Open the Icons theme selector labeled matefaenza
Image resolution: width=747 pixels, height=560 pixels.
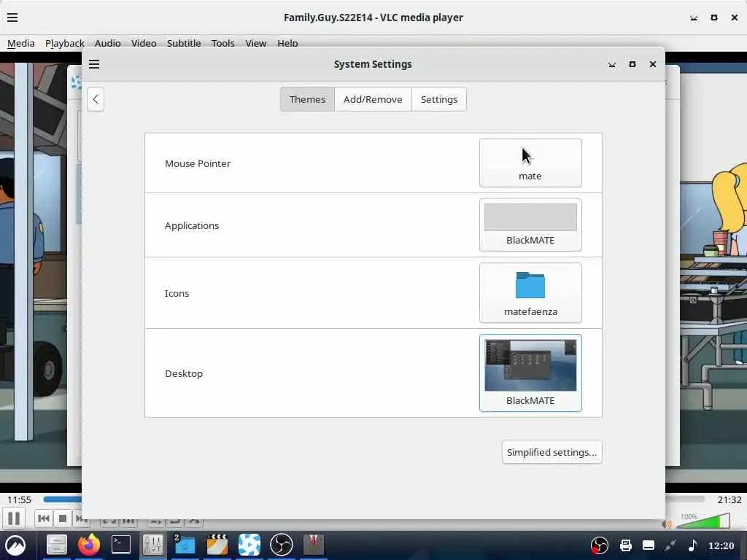point(530,293)
